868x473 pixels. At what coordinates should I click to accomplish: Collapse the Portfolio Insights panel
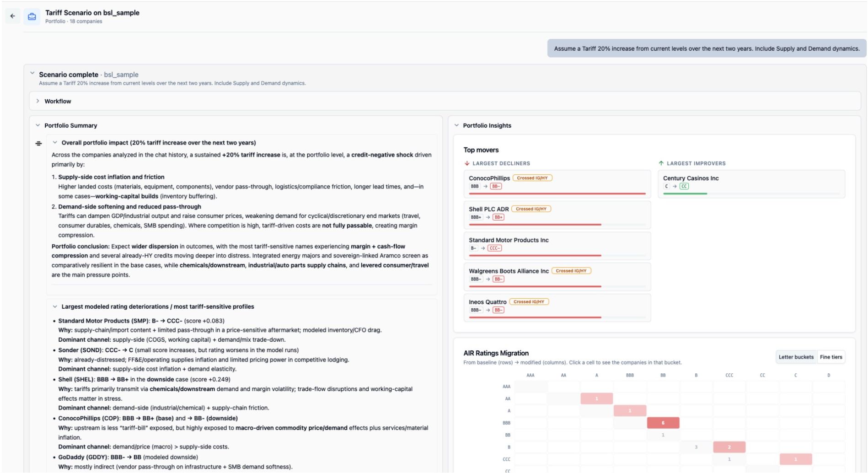click(x=456, y=125)
